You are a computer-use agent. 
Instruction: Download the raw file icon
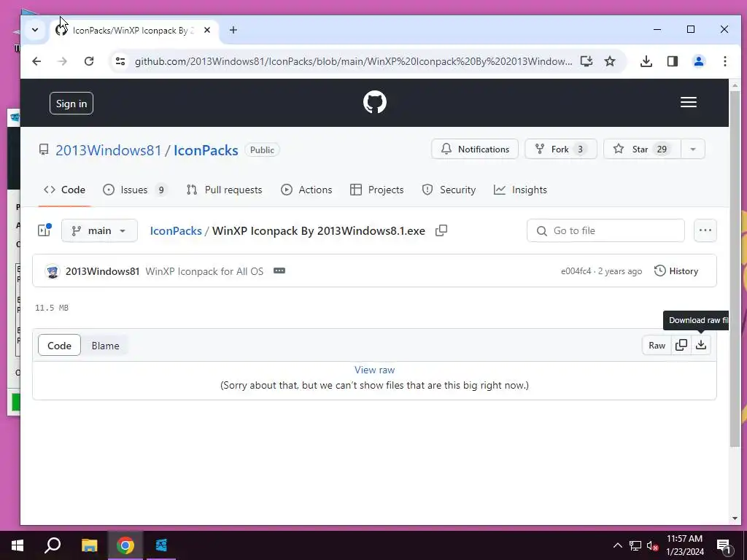[x=701, y=345]
